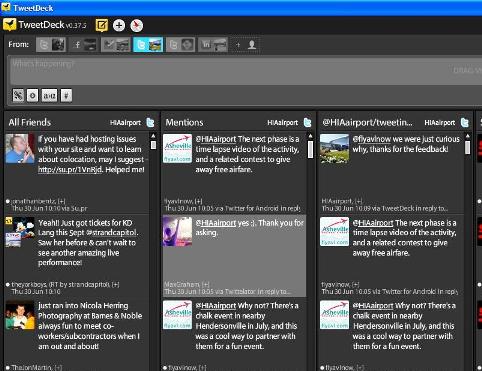Click TweetDeck icon in window title bar

(x=6, y=7)
